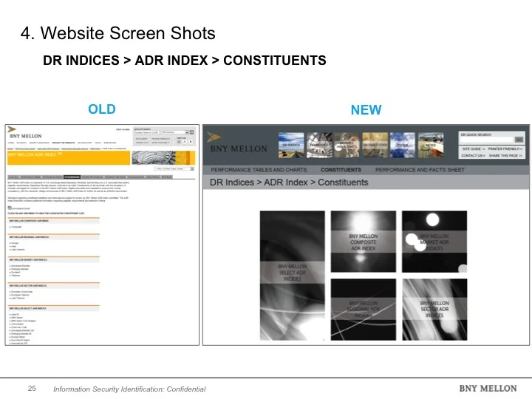Open the Tools image tile in NEW header
Image resolution: width=532 pixels, height=399 pixels.
[x=403, y=146]
